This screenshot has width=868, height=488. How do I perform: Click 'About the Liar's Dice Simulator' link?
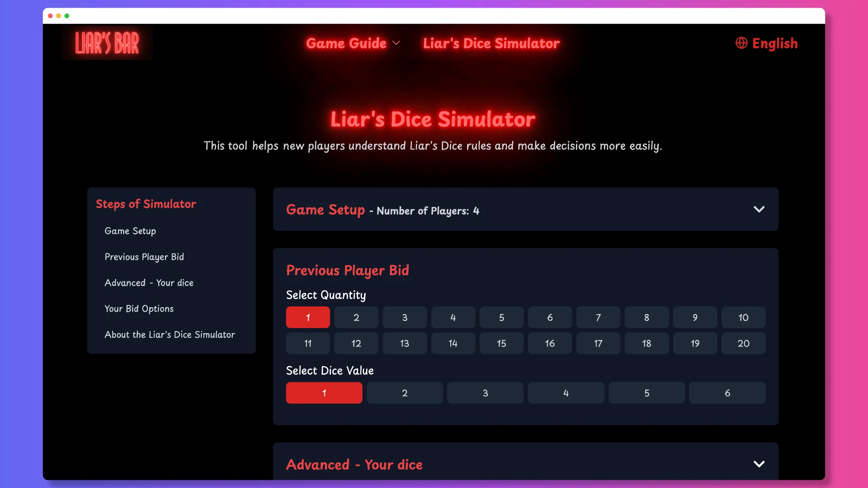[170, 334]
